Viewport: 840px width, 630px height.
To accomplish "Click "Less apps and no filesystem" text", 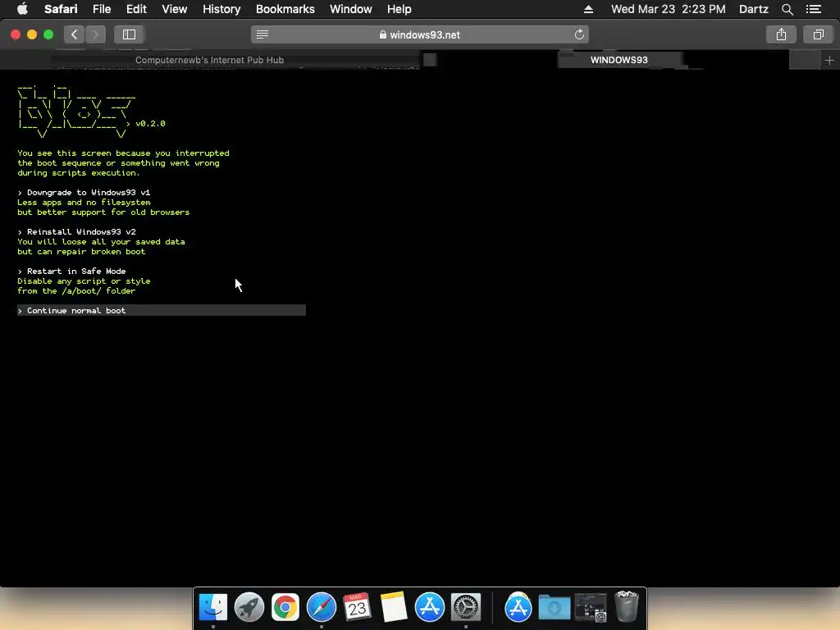I will pos(84,203).
